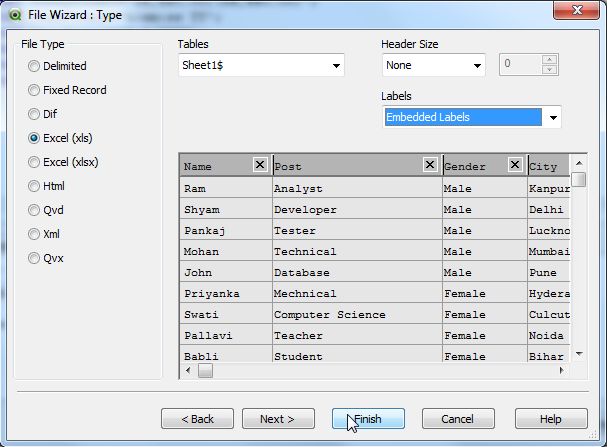This screenshot has height=447, width=607.
Task: Decrease the header size spinner value
Action: click(549, 70)
